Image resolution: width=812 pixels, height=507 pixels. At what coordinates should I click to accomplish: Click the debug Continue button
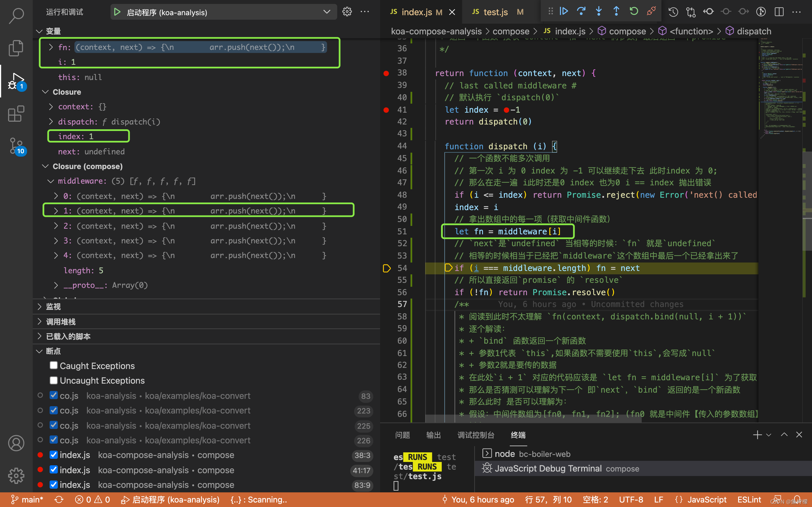564,11
